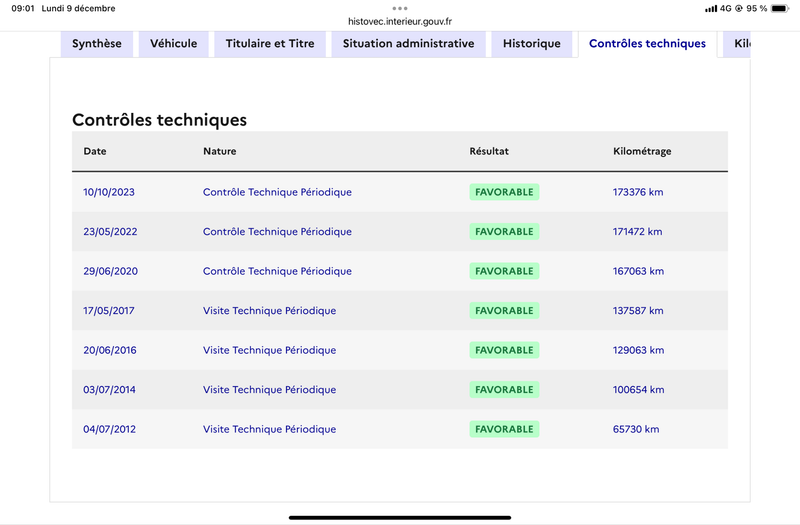
Task: Click the 137587 km mileage value
Action: pyautogui.click(x=638, y=311)
